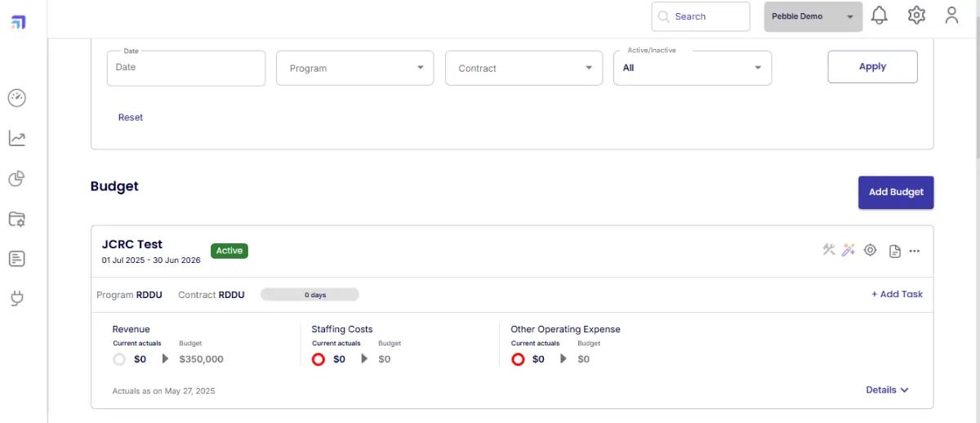Click the Add Budget button
Image resolution: width=980 pixels, height=423 pixels.
pyautogui.click(x=895, y=193)
